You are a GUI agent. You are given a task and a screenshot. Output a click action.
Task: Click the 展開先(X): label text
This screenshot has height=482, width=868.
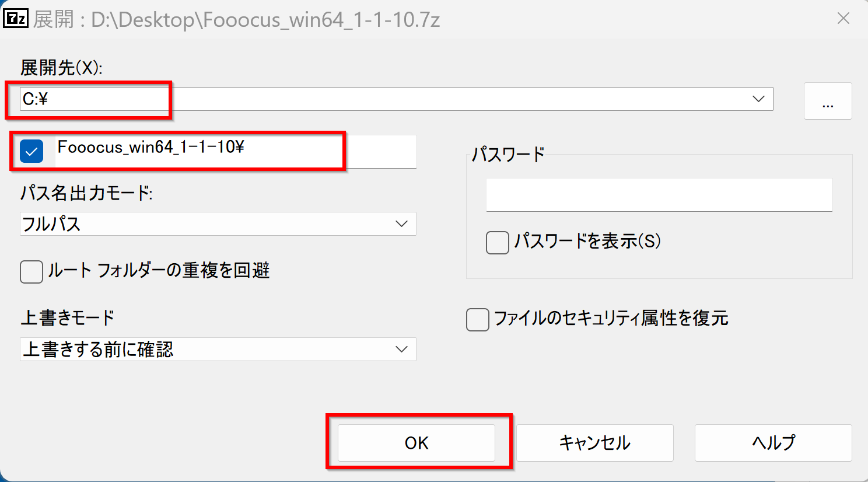(61, 68)
